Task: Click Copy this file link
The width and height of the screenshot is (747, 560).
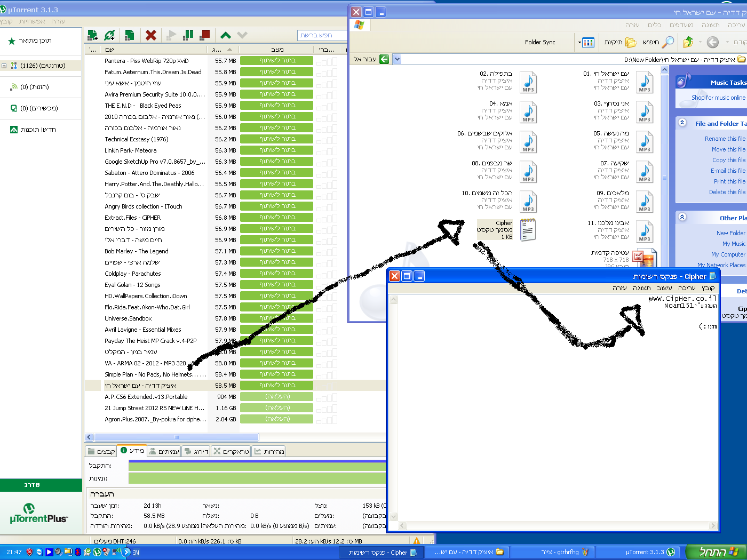Action: [x=729, y=160]
